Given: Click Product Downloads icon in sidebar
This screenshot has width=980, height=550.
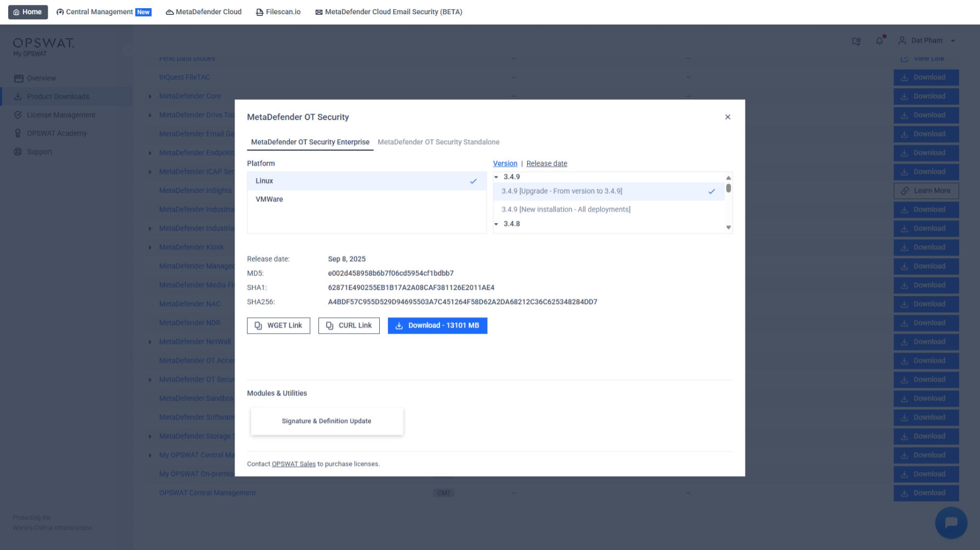Looking at the screenshot, I should (18, 96).
